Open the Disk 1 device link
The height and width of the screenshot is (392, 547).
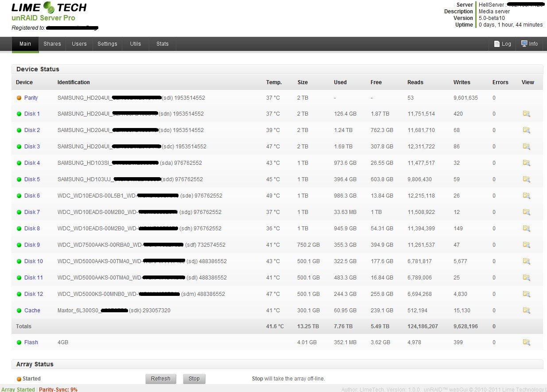click(x=32, y=114)
